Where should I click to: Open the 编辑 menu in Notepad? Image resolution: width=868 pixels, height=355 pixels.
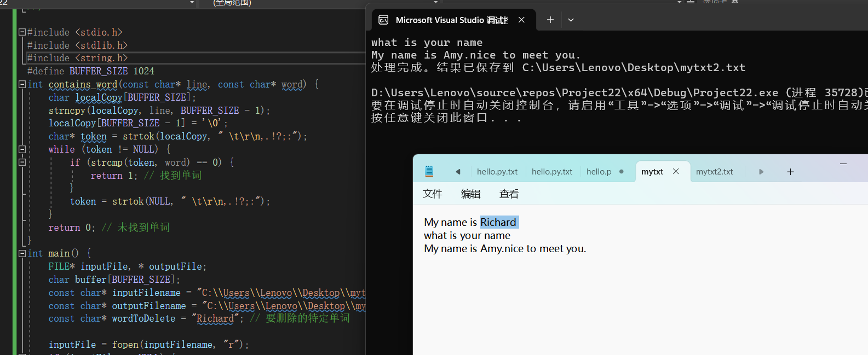pyautogui.click(x=470, y=194)
